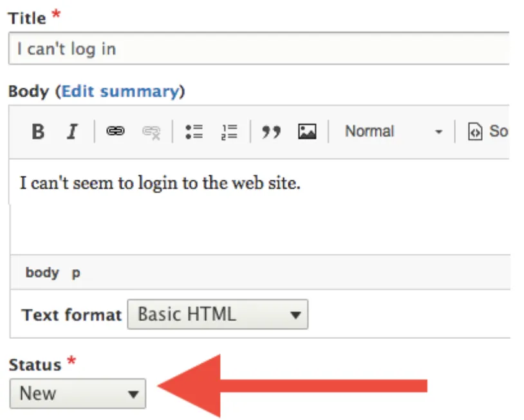Insert a link using the chain icon
Screen dimensions: 524x420
click(115, 131)
